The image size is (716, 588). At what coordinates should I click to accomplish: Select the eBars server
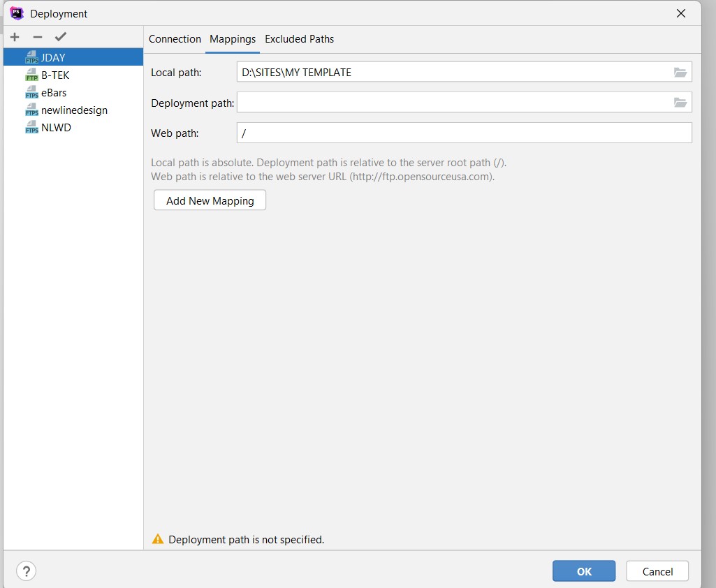pos(54,92)
